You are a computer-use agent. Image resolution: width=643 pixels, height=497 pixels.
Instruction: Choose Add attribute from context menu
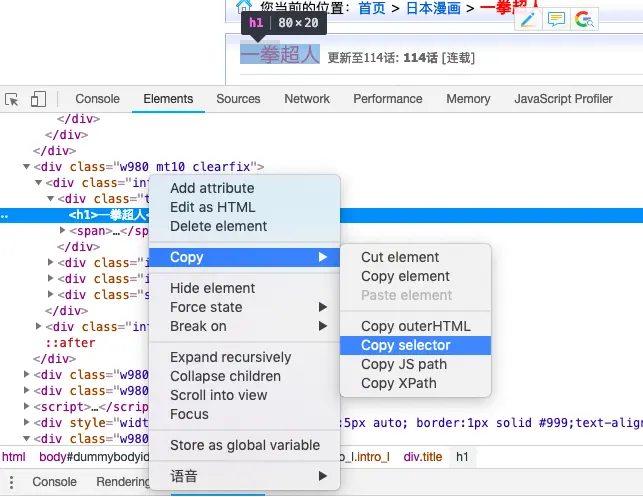click(x=245, y=188)
